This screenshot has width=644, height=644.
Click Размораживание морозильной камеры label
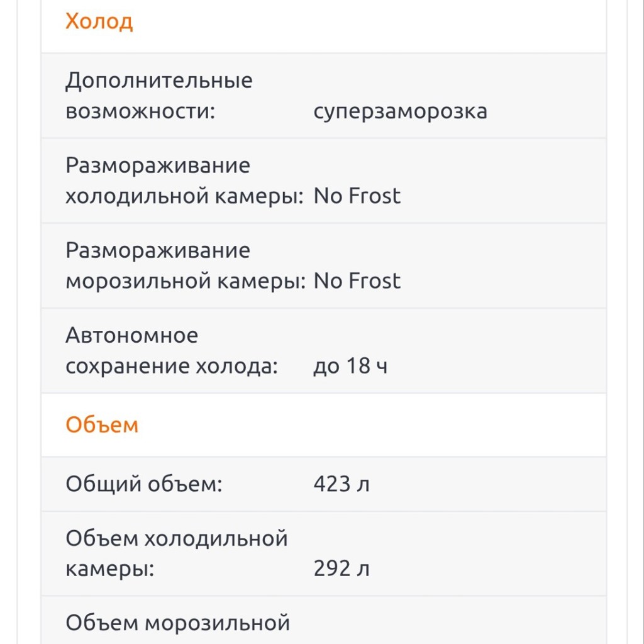(186, 266)
